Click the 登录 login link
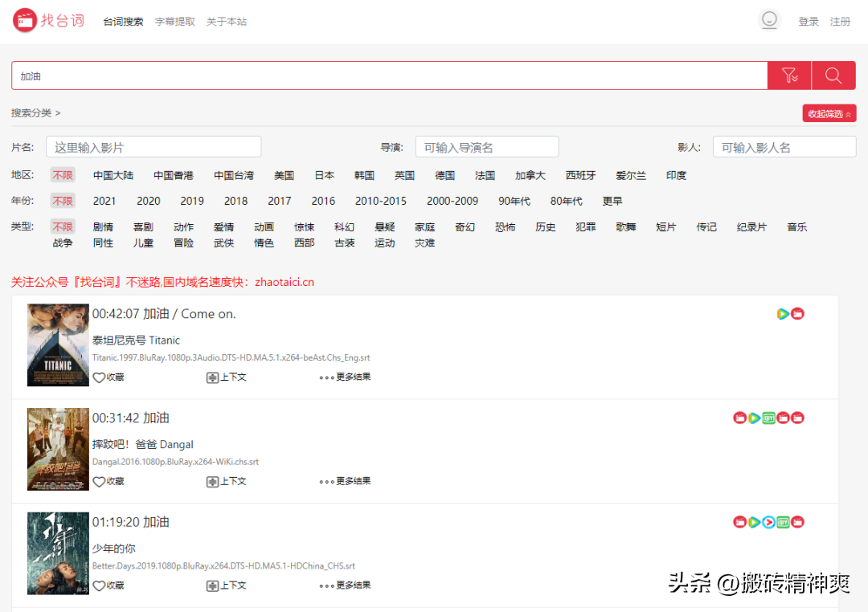868x612 pixels. pos(809,22)
